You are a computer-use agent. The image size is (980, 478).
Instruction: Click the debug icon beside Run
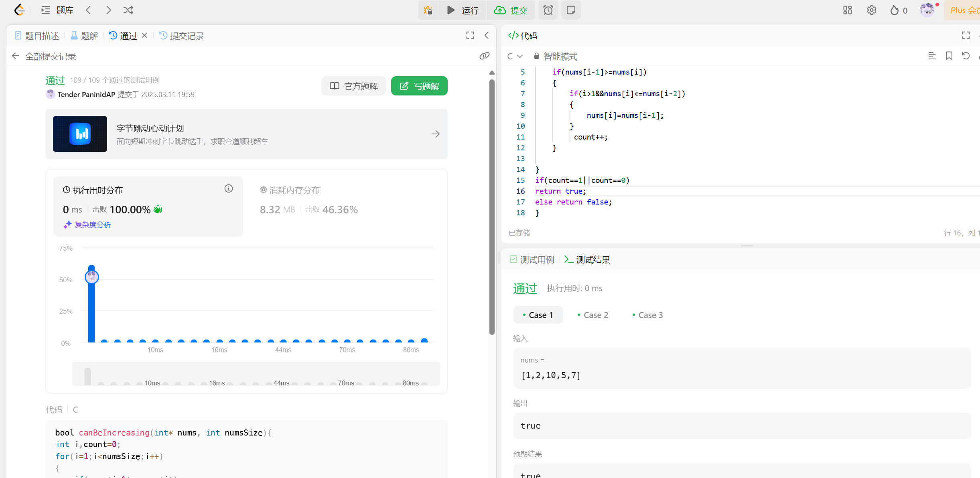click(428, 10)
